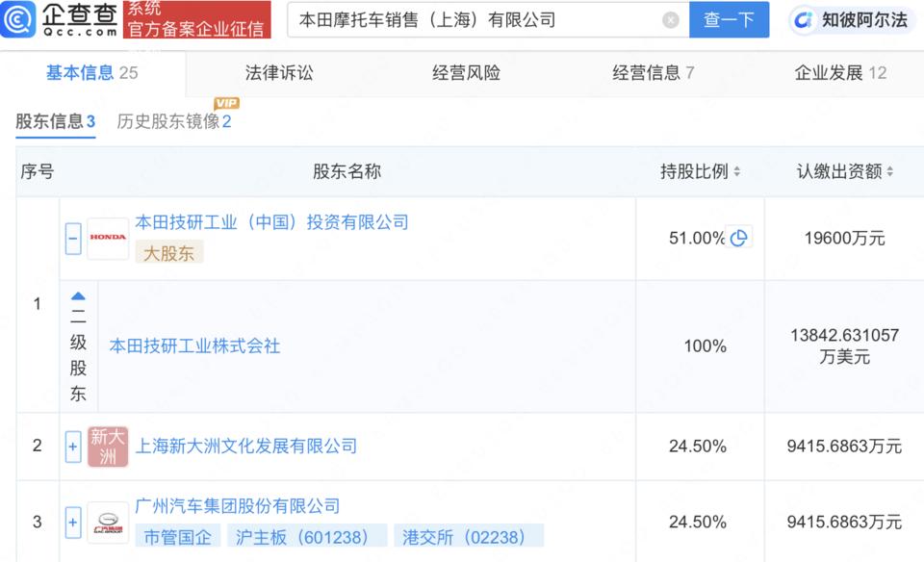Image resolution: width=924 pixels, height=562 pixels.
Task: Click the 市管国企 tag
Action: pyautogui.click(x=177, y=536)
